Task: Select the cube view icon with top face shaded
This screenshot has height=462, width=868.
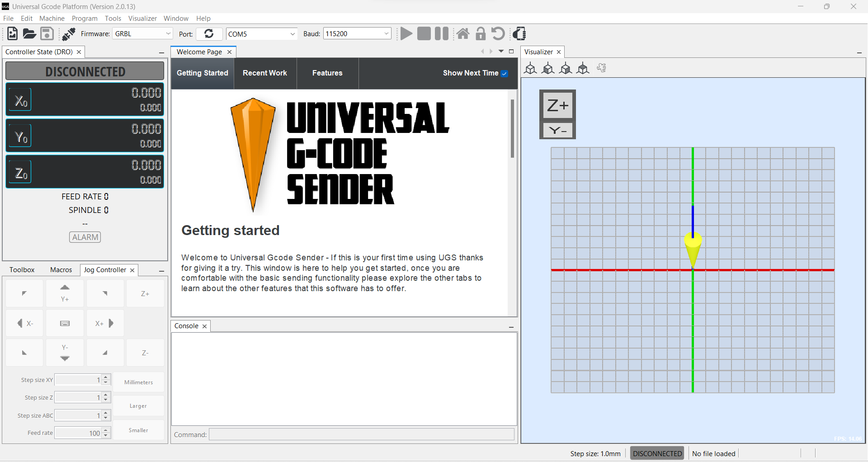Action: [x=583, y=68]
